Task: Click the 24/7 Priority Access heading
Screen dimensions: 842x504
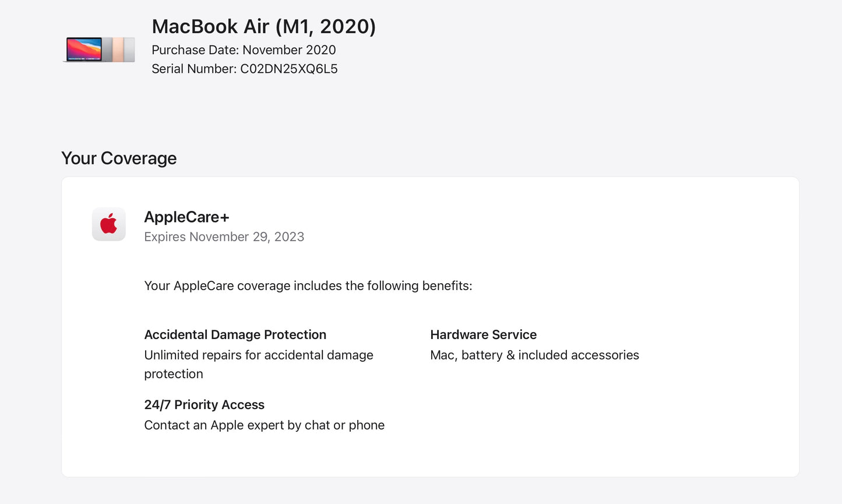Action: pyautogui.click(x=204, y=404)
